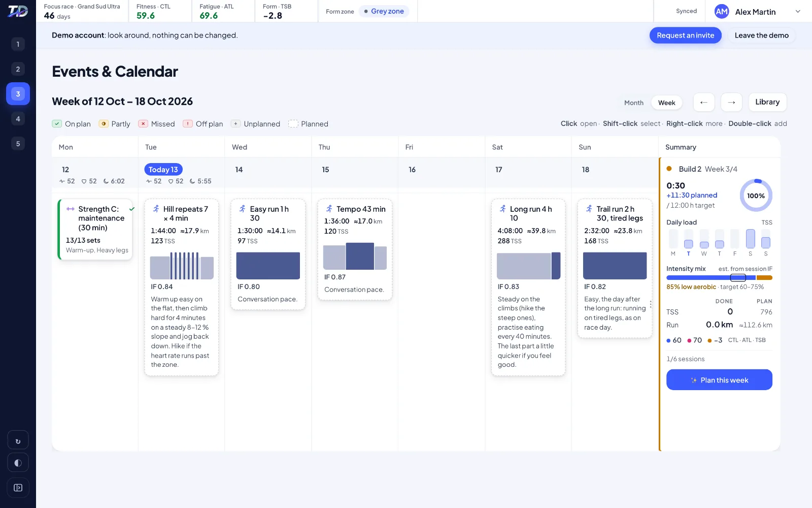The height and width of the screenshot is (508, 812).
Task: Select sidebar section 3 Events & Calendar
Action: point(18,94)
